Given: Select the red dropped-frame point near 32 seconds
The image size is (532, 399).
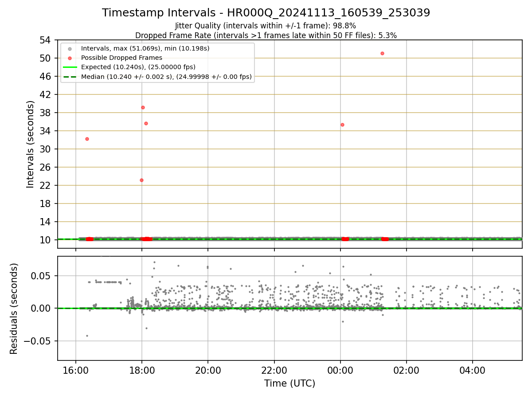Looking at the screenshot, I should pyautogui.click(x=87, y=139).
